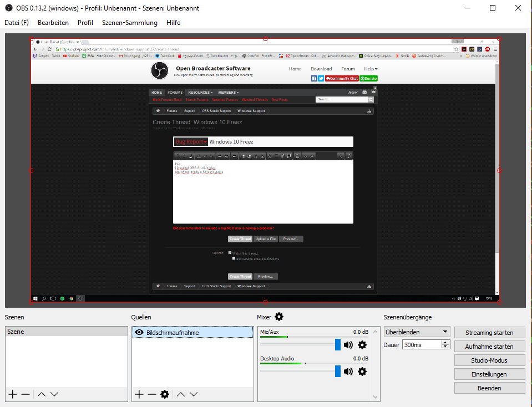Open Mixer settings gear next to title
Screen dimensions: 532x407
click(279, 317)
